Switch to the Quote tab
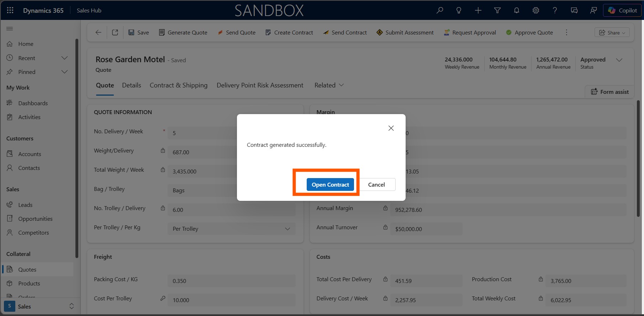The height and width of the screenshot is (316, 644). [x=105, y=85]
